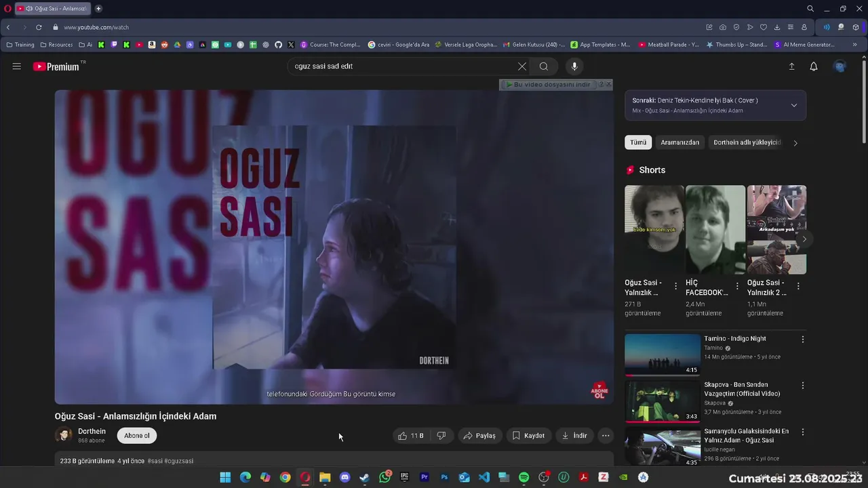This screenshot has height=488, width=868.
Task: Add page to bookmarks with the heart icon
Action: coord(763,27)
